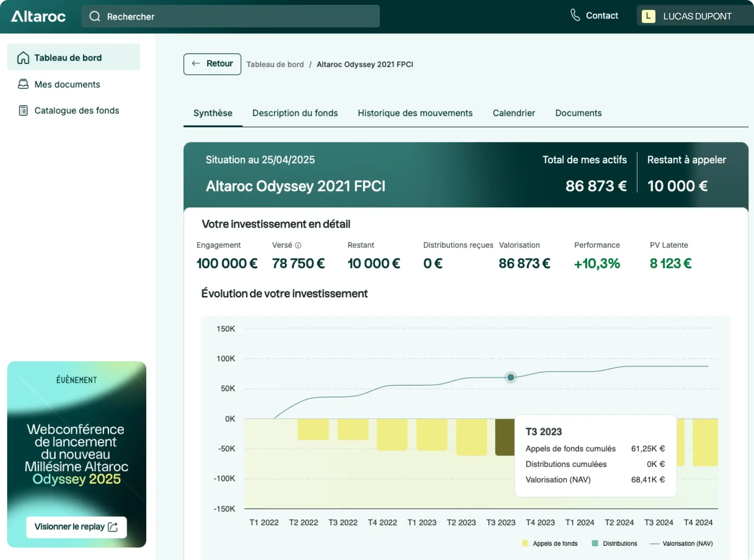This screenshot has height=560, width=754.
Task: Focus the Rechercher search field
Action: pyautogui.click(x=230, y=16)
